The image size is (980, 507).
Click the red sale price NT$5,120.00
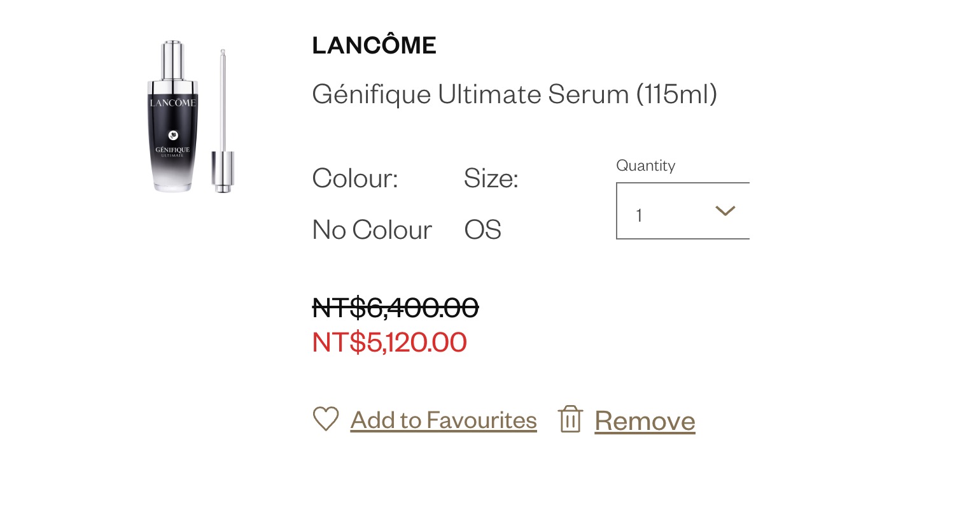[x=389, y=343]
